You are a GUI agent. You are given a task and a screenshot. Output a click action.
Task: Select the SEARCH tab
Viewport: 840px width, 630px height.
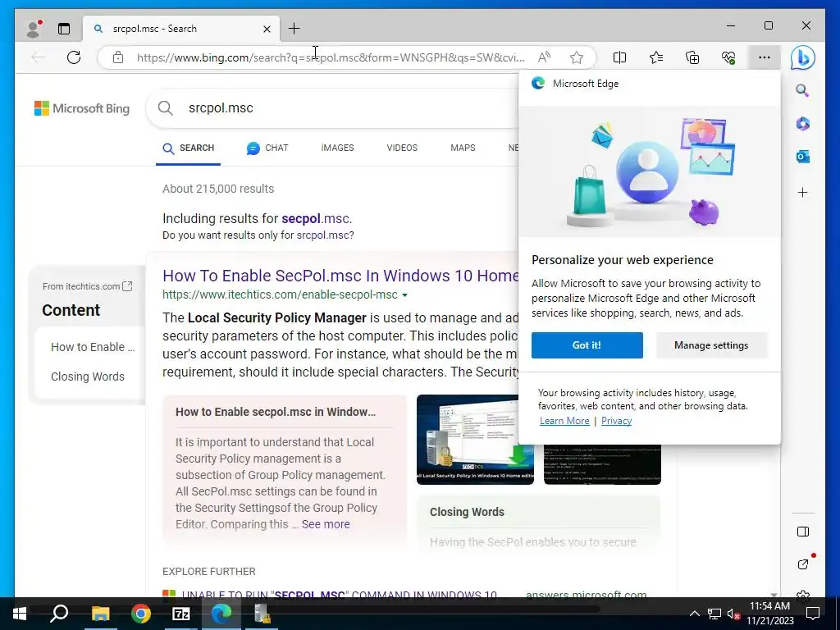click(188, 148)
